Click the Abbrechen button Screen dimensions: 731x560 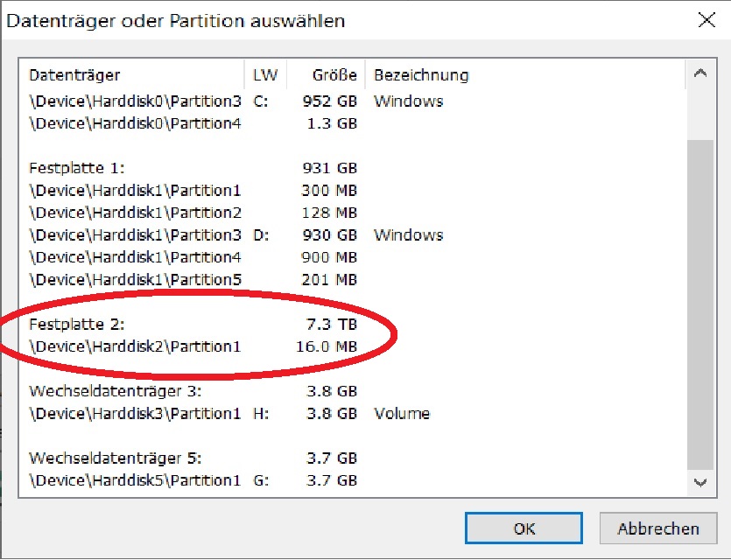click(x=657, y=528)
